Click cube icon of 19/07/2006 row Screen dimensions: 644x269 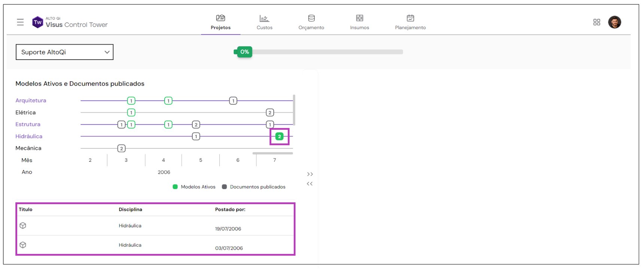(x=23, y=226)
